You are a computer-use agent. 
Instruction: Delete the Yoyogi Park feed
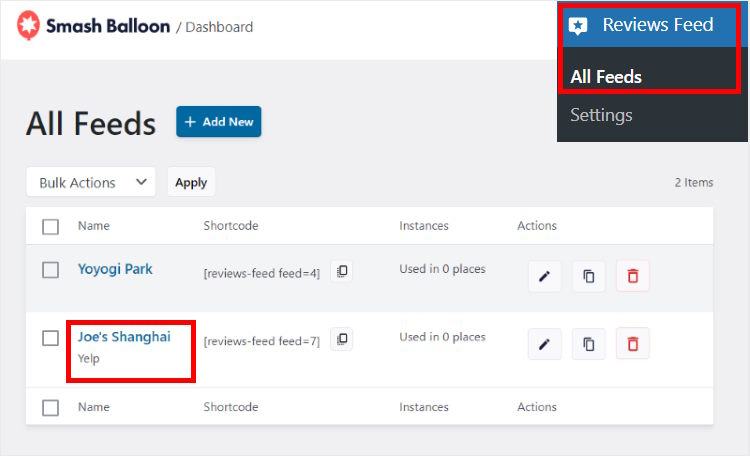tap(632, 277)
